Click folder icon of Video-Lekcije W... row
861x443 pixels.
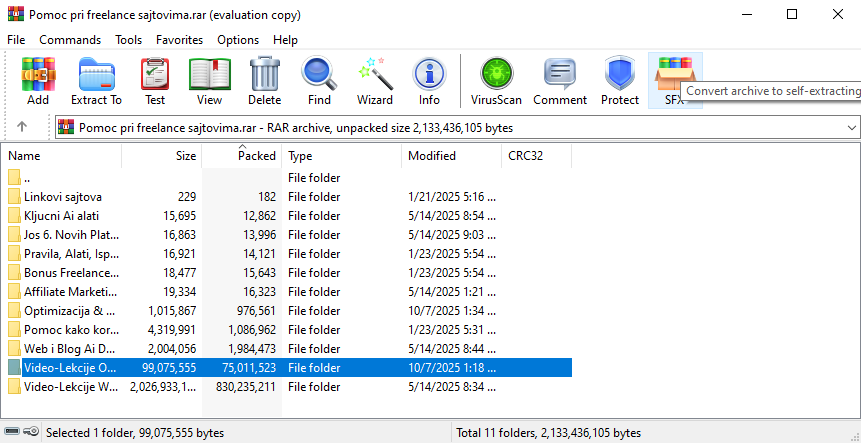click(14, 386)
